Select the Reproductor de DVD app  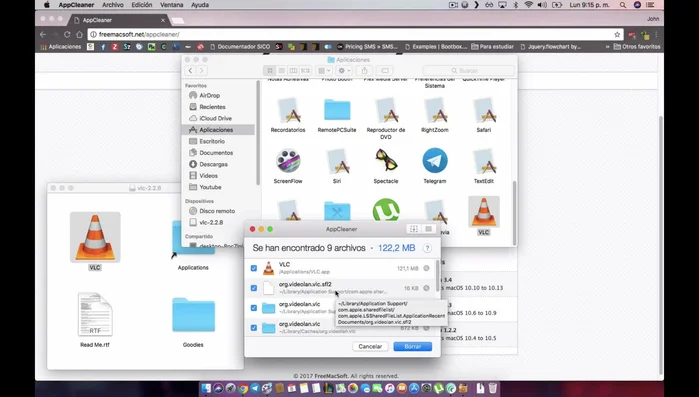point(386,110)
